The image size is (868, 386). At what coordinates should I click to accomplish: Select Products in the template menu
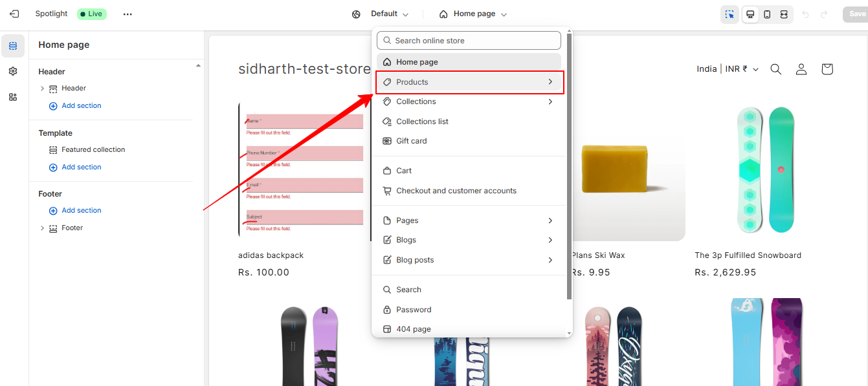click(469, 82)
